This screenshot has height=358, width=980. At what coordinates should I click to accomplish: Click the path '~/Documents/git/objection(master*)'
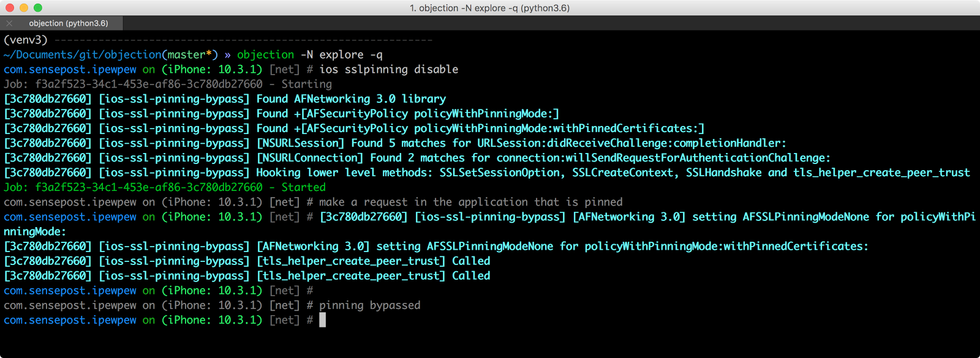[111, 54]
